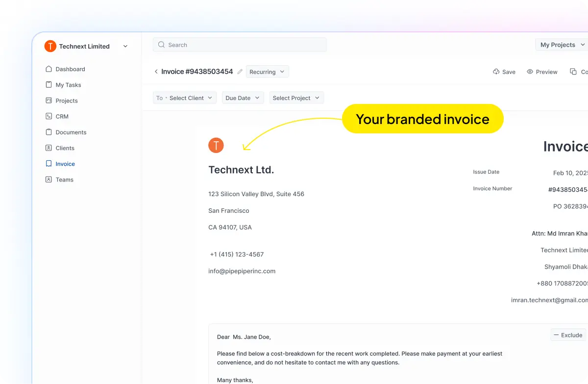The image size is (588, 384).
Task: Click the Attn: Md Imran Khan line
Action: click(x=560, y=234)
